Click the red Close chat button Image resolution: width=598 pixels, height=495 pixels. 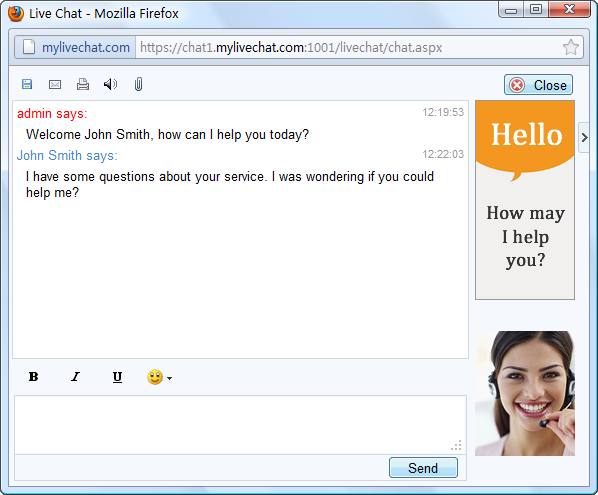click(539, 85)
